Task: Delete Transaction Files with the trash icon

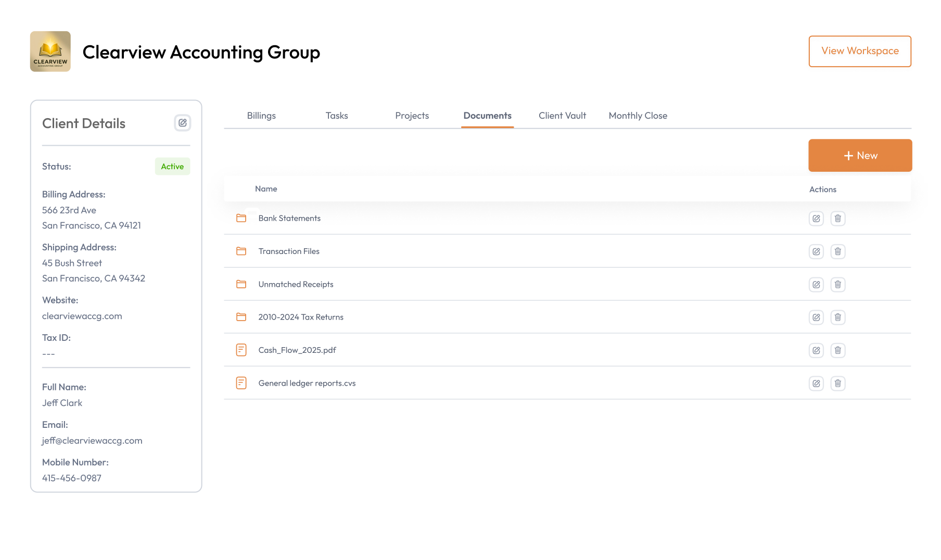Action: (x=838, y=251)
